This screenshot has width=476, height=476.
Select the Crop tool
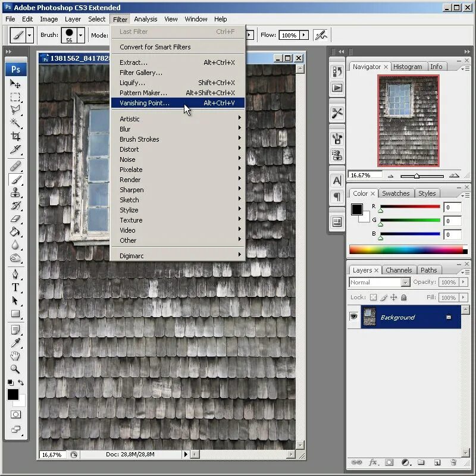click(x=15, y=136)
